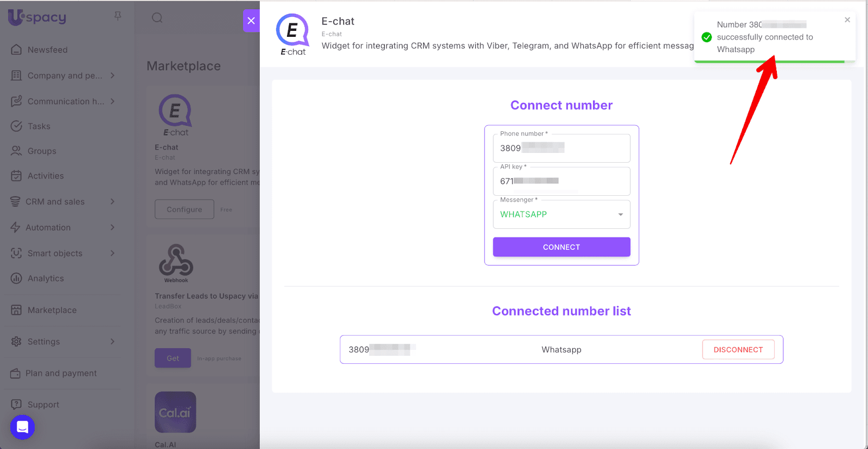Click the search magnifier icon
Screen dimensions: 868x449
157,18
